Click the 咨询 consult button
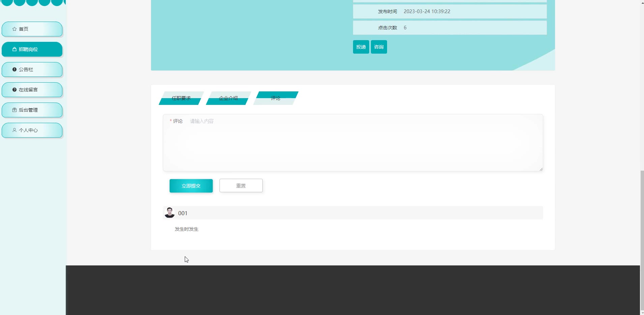The image size is (644, 315). [x=379, y=47]
